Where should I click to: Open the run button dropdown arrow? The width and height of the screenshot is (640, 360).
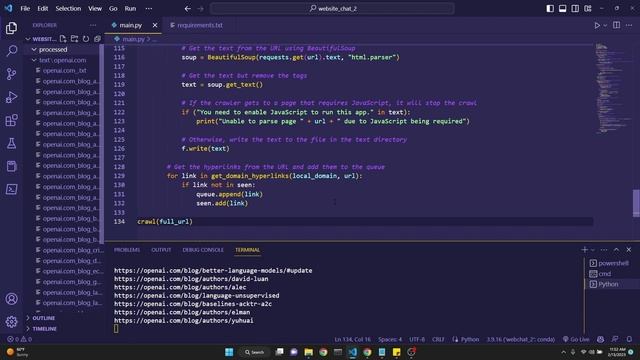coord(605,25)
